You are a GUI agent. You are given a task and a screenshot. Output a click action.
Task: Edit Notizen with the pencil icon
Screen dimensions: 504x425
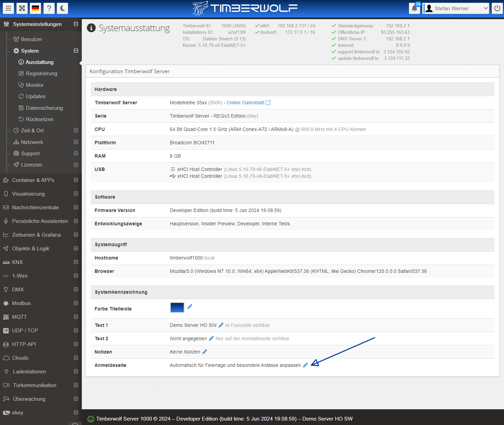click(205, 352)
